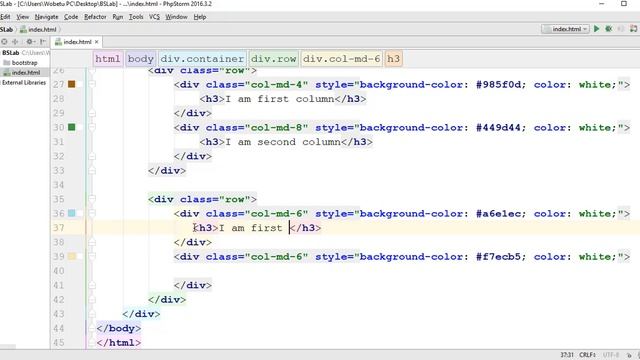
Task: Collapse the fold marker on line 39
Action: (92, 256)
